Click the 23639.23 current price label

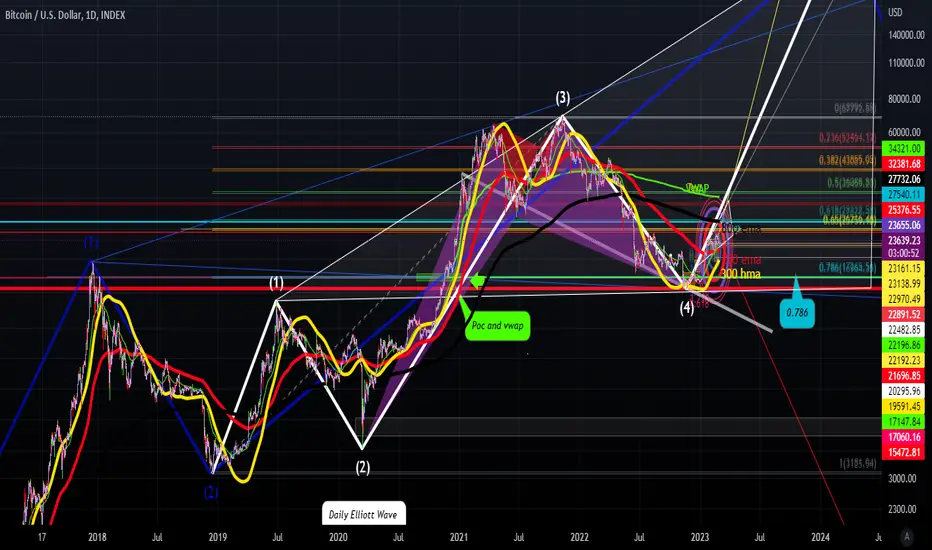[x=903, y=240]
